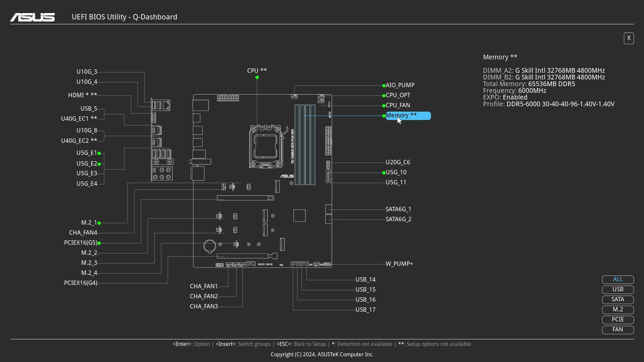Screen dimensions: 644x362
Task: Select CPU_FAN header label
Action: pyautogui.click(x=398, y=105)
